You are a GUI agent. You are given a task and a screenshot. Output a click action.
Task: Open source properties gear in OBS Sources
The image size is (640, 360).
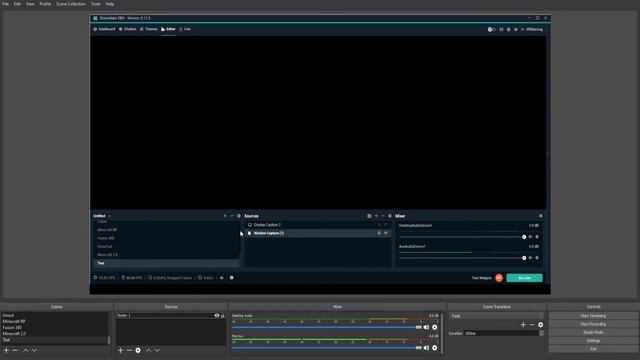coord(138,350)
